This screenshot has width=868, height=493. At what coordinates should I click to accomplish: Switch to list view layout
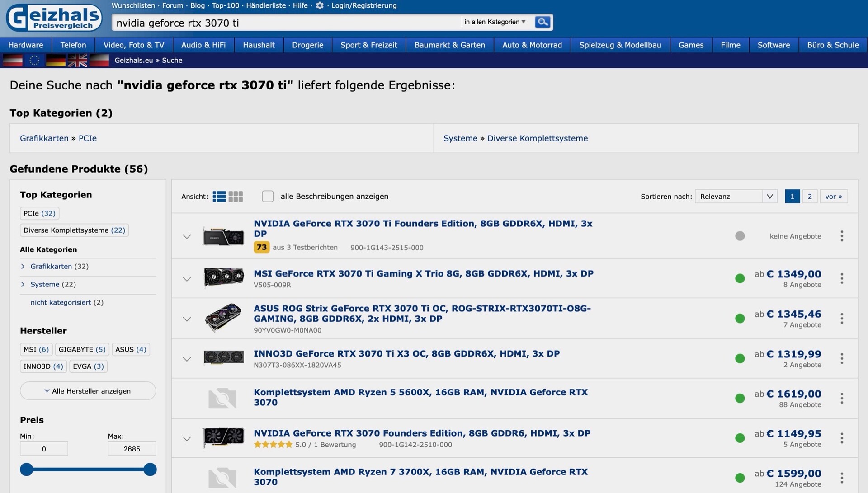[x=219, y=197]
